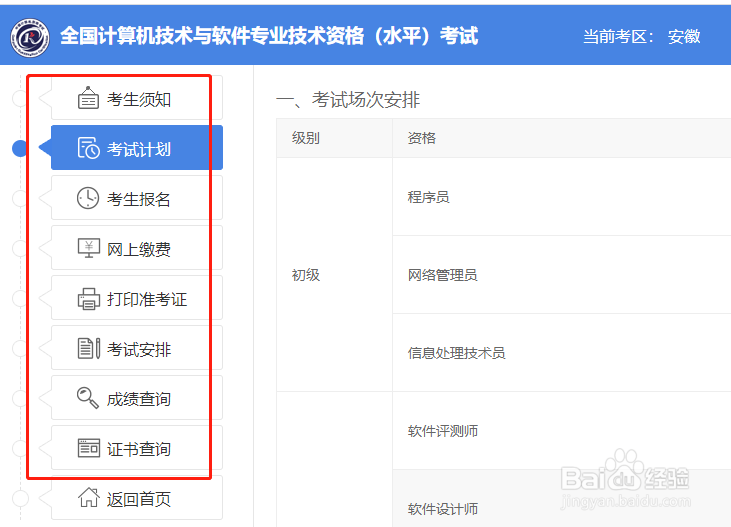Click the exam organization logo in header
731x527 pixels.
click(x=30, y=37)
